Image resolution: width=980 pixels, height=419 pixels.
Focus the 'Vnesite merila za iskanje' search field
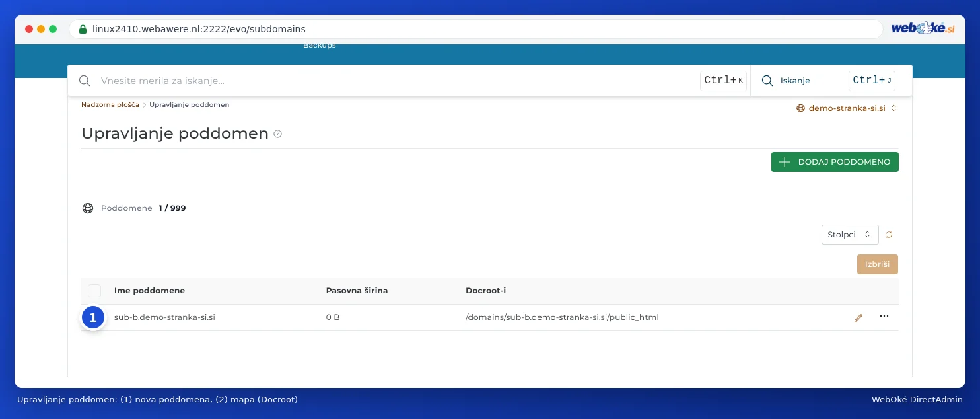pos(396,81)
